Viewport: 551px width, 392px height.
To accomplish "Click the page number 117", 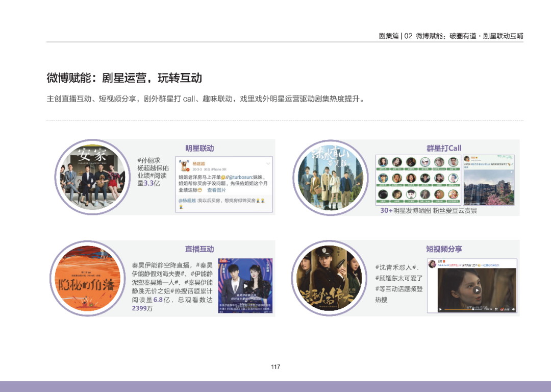I will pyautogui.click(x=275, y=366).
